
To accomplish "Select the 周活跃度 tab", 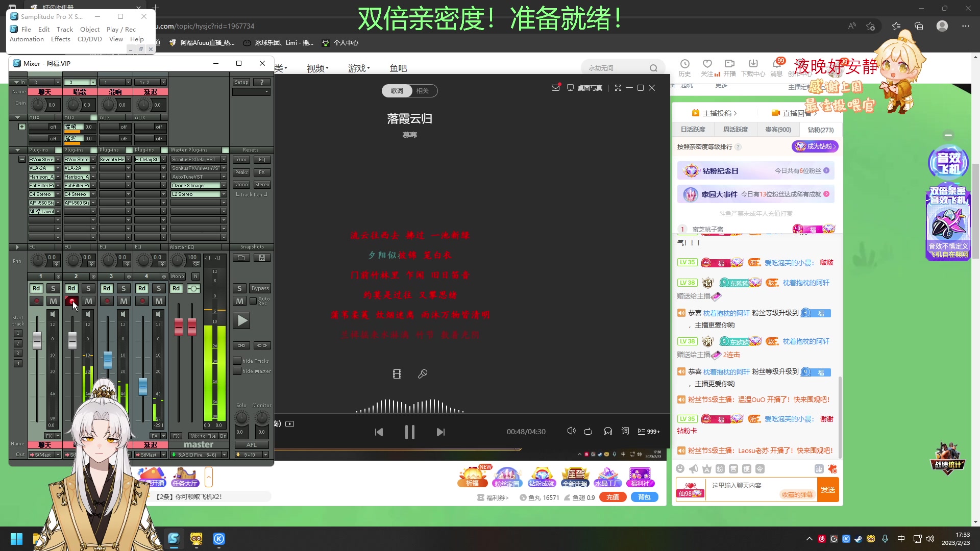I will (736, 130).
